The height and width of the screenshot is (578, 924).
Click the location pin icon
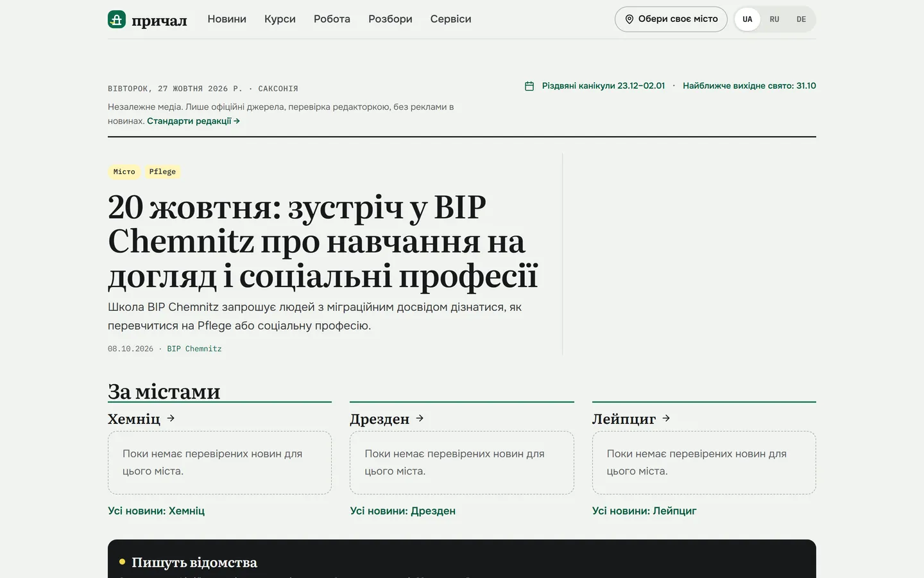[629, 19]
